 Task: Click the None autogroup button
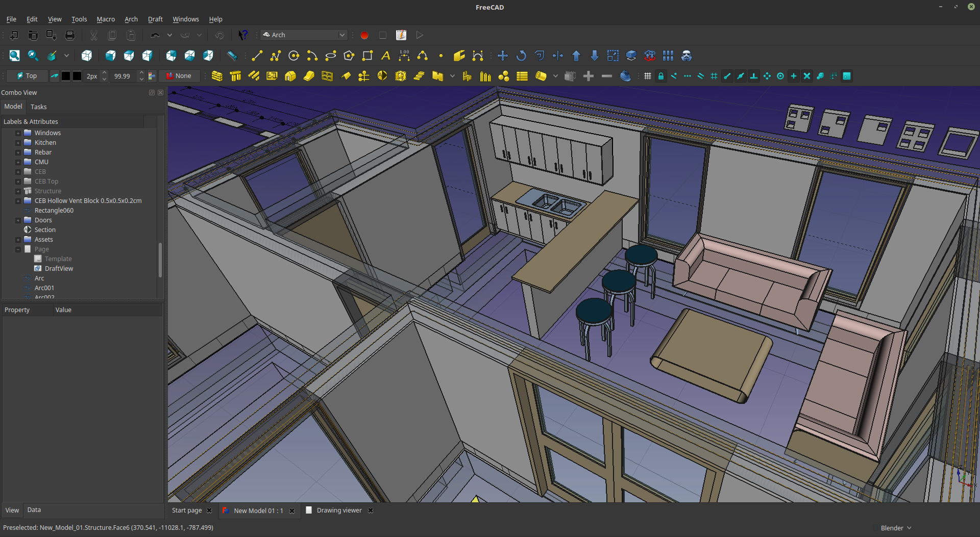click(x=179, y=76)
